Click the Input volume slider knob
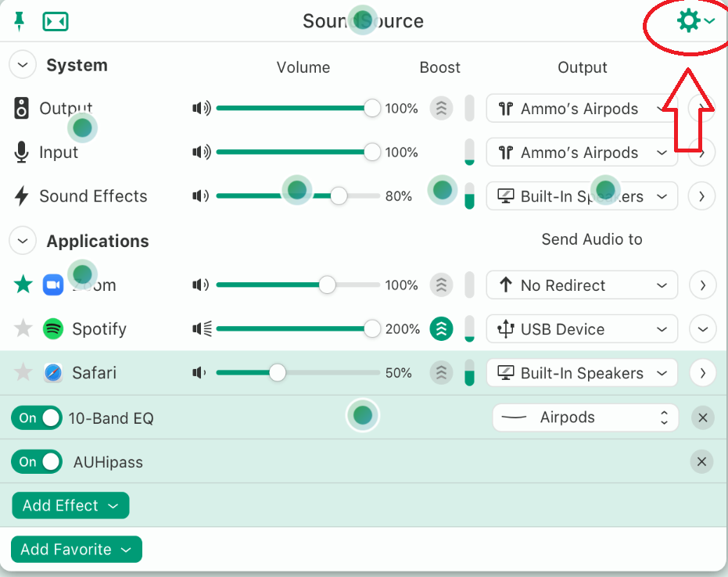Screen dimensions: 728x577 click(x=372, y=152)
